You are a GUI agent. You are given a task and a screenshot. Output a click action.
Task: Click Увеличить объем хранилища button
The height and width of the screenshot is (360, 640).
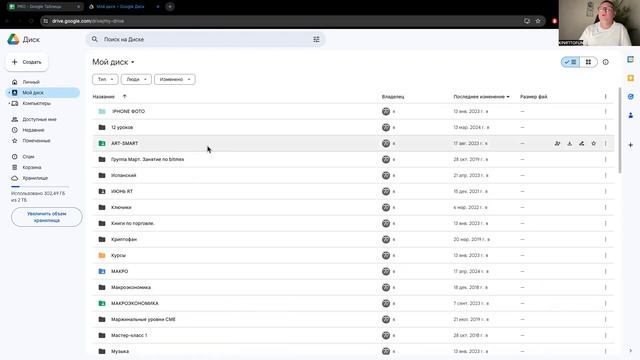[x=47, y=217]
